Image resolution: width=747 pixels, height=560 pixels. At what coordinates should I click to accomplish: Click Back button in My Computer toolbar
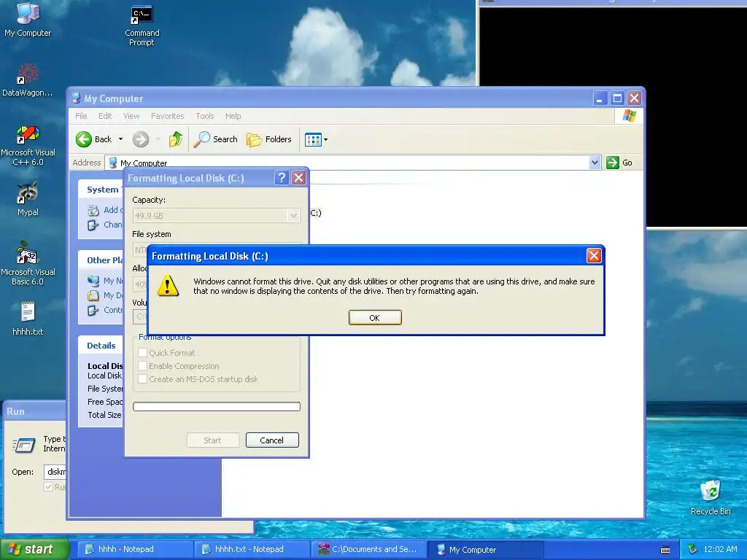[94, 139]
